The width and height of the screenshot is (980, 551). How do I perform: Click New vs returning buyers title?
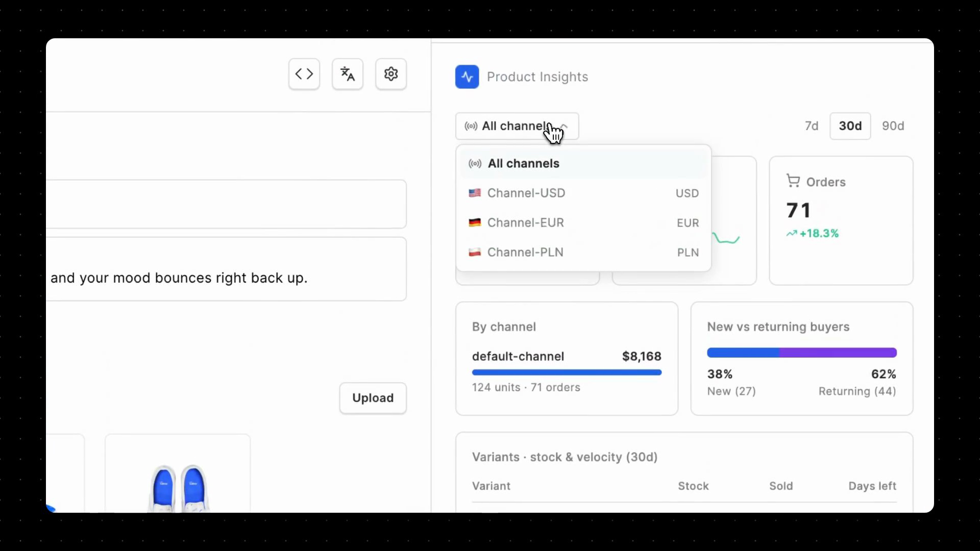coord(778,327)
